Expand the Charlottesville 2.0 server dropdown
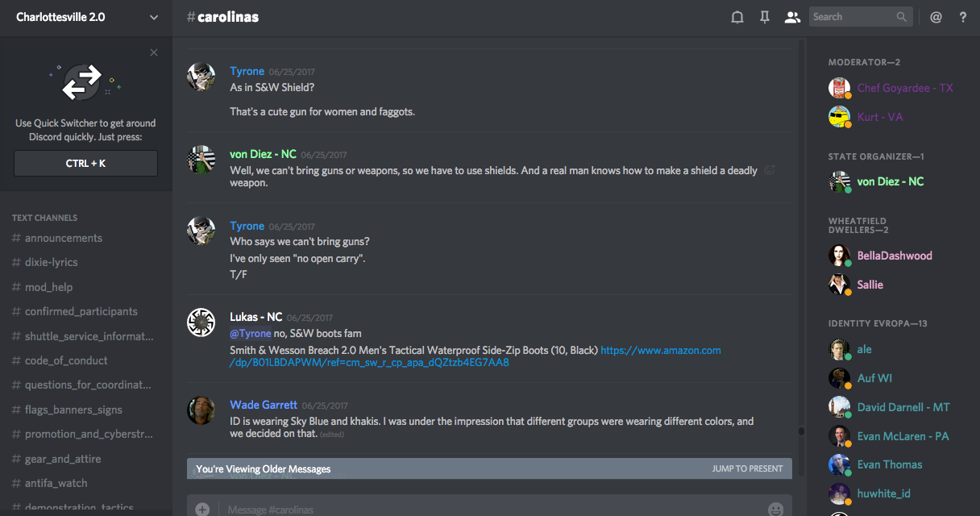This screenshot has width=980, height=516. (154, 17)
